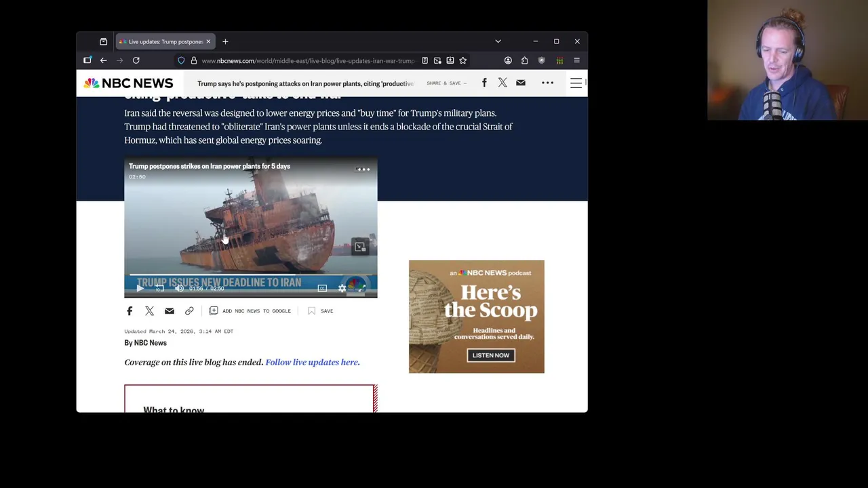
Task: Bookmark this page with the star
Action: (x=462, y=60)
